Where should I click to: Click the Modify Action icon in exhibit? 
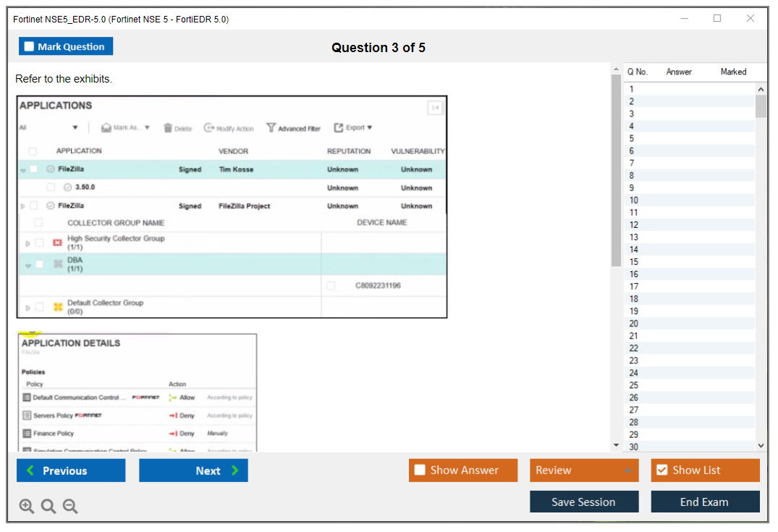(209, 128)
